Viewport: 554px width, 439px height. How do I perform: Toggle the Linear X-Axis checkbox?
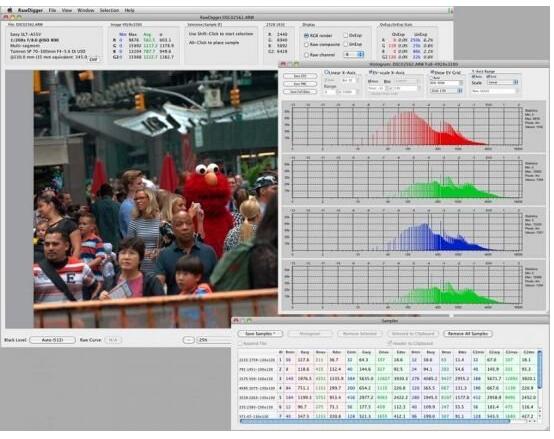pos(326,72)
